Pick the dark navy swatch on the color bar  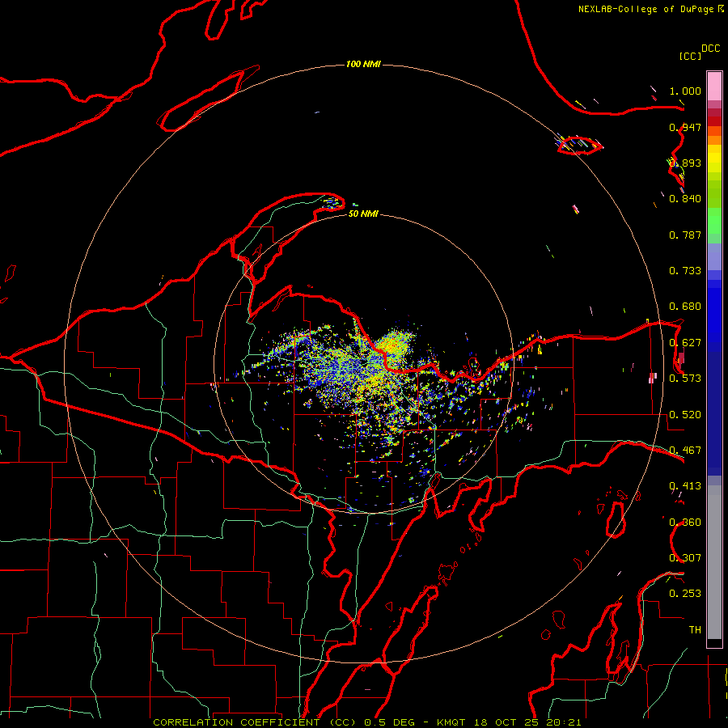click(714, 413)
